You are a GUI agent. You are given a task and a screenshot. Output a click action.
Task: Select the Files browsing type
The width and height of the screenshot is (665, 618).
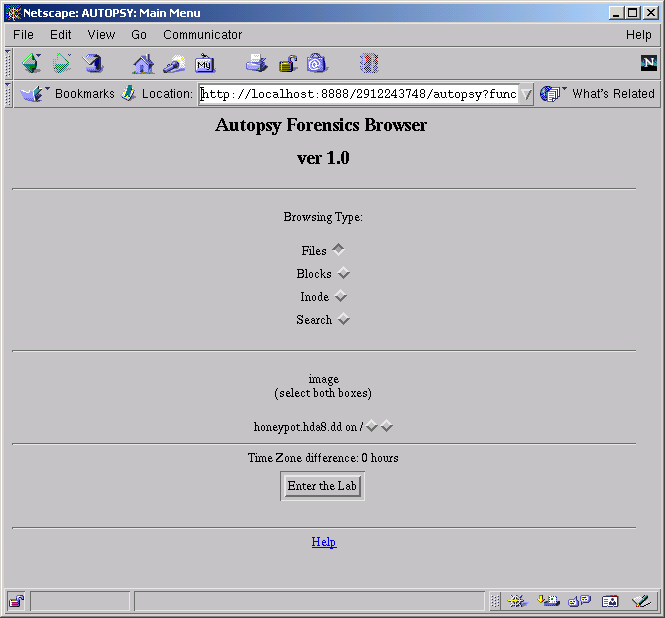(339, 250)
